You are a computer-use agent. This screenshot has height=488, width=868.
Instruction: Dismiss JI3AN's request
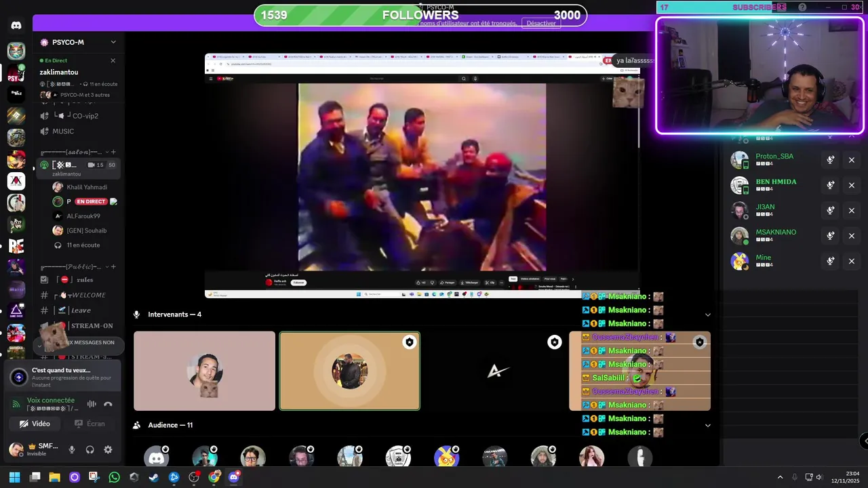[x=852, y=211]
